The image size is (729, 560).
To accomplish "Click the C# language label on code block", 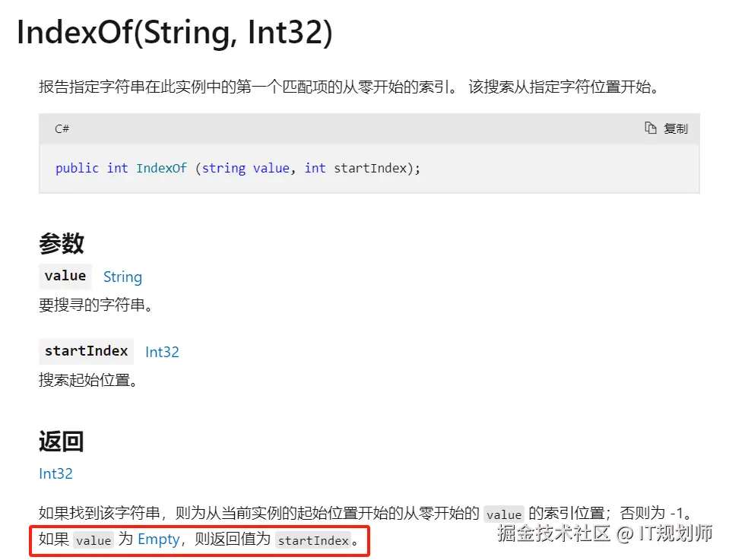I will [62, 128].
